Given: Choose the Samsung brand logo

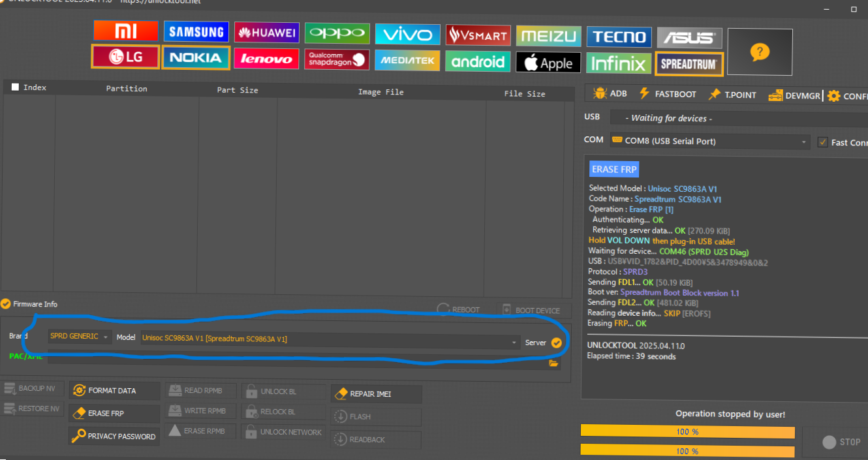Looking at the screenshot, I should (196, 32).
